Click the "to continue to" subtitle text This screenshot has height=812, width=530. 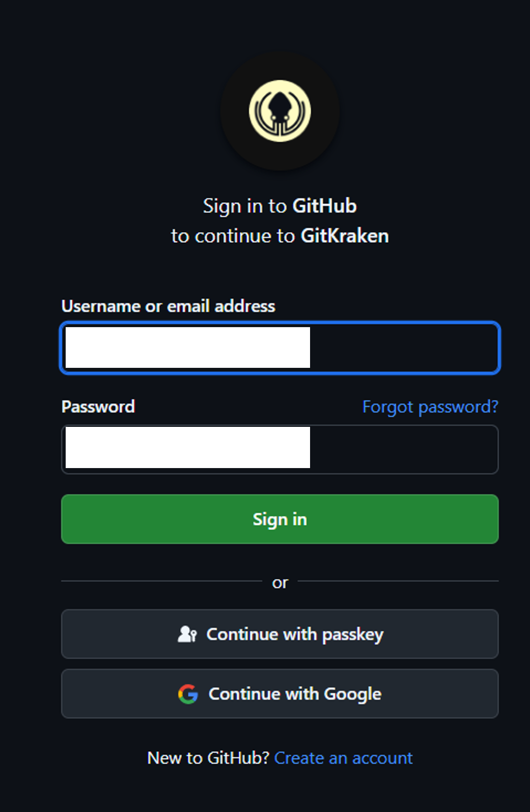point(233,236)
